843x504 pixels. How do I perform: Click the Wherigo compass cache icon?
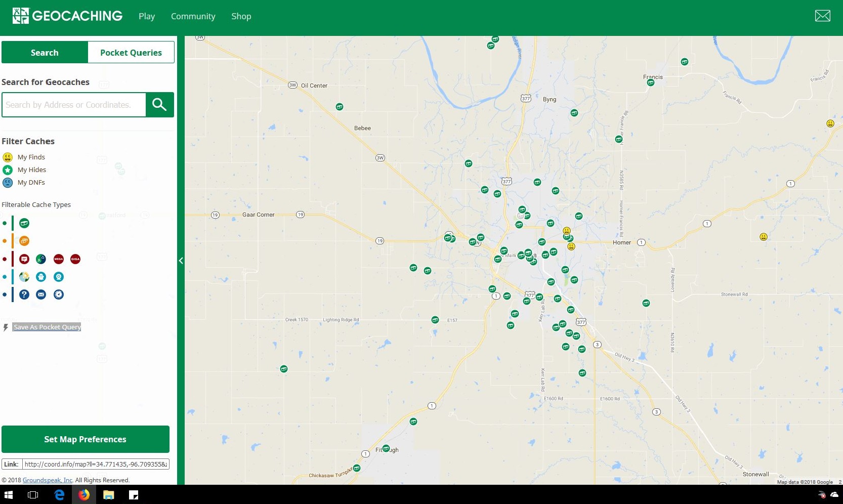58,295
